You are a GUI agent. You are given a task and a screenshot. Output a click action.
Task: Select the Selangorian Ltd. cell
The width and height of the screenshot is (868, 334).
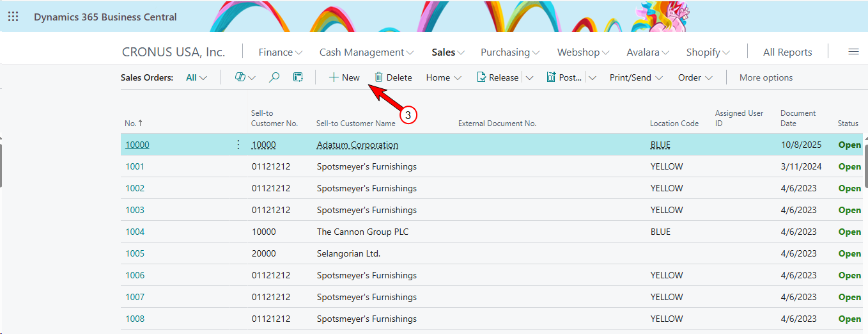[348, 253]
